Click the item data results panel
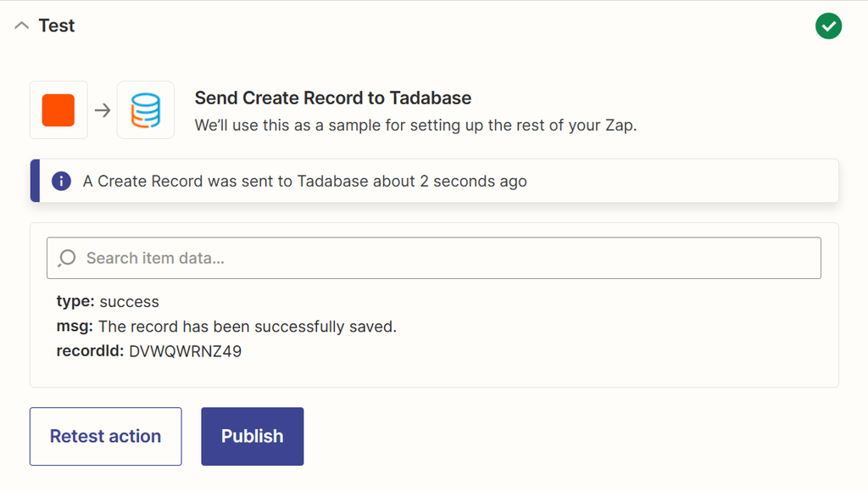This screenshot has height=492, width=868. click(x=434, y=327)
